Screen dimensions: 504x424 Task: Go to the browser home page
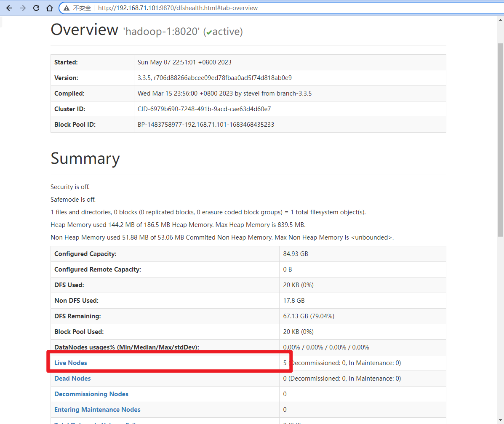pyautogui.click(x=50, y=8)
